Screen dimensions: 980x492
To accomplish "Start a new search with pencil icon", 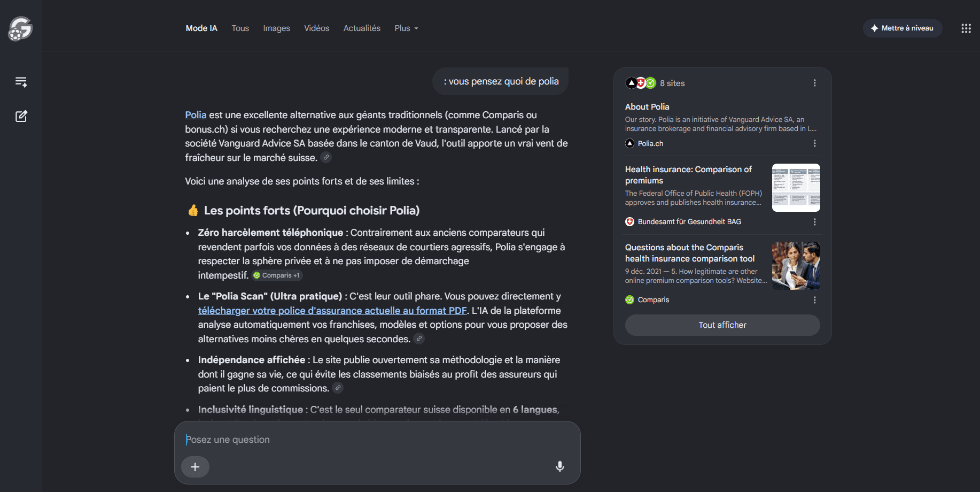I will click(21, 116).
